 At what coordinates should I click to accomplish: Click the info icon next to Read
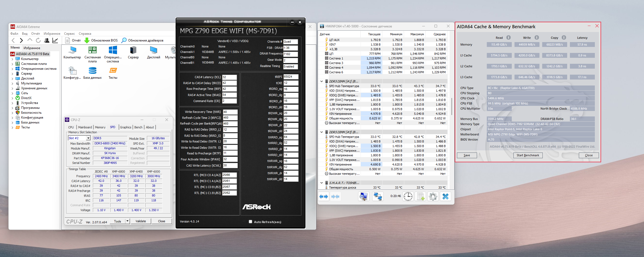[509, 37]
